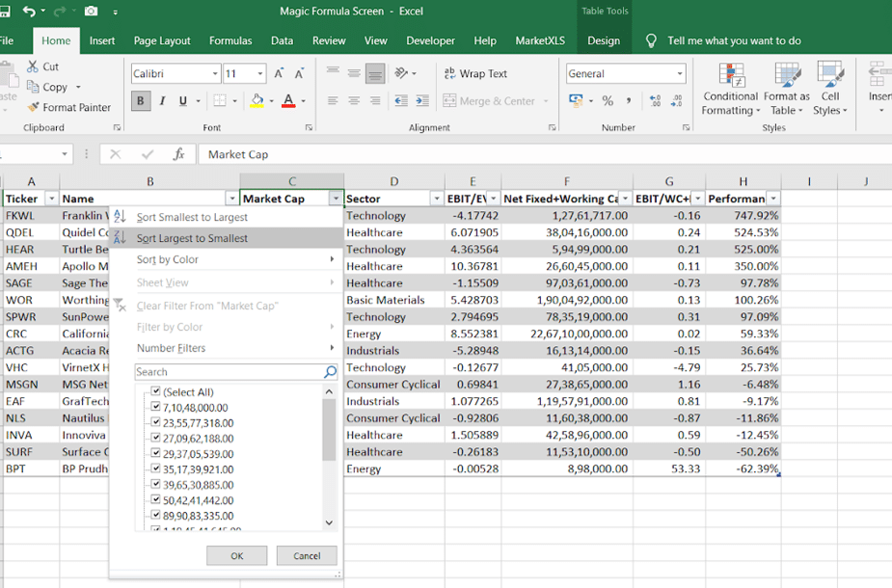Open the Cell Styles gallery

click(830, 90)
